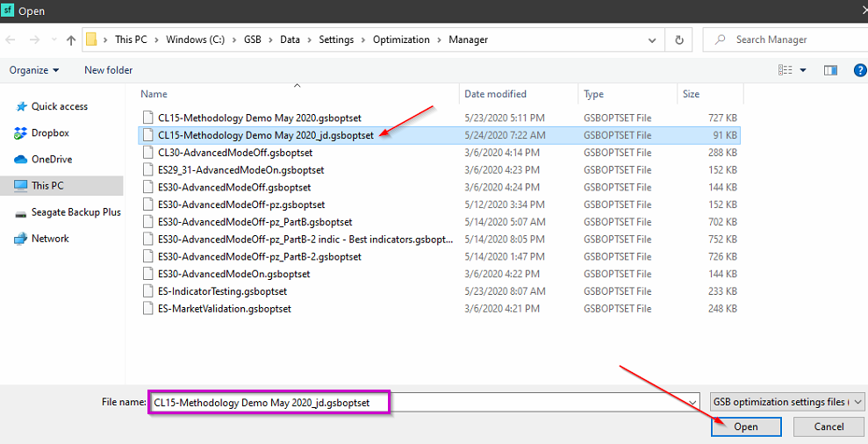Click the Back navigation arrow
868x444 pixels.
tap(11, 39)
